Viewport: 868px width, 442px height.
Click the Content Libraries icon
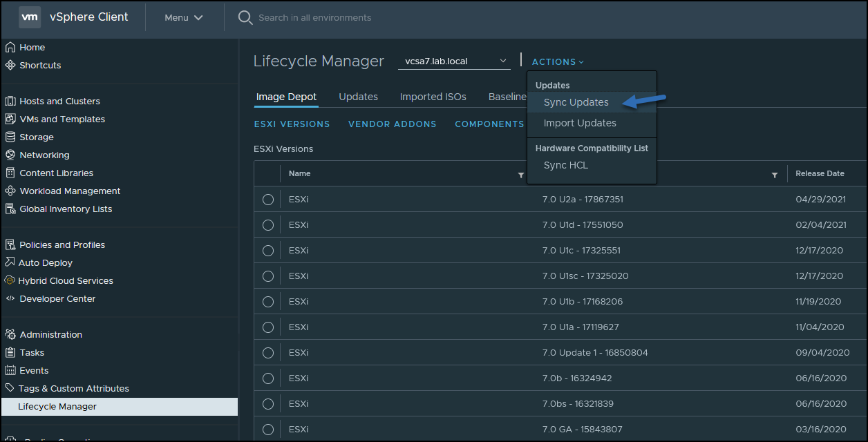[x=10, y=173]
